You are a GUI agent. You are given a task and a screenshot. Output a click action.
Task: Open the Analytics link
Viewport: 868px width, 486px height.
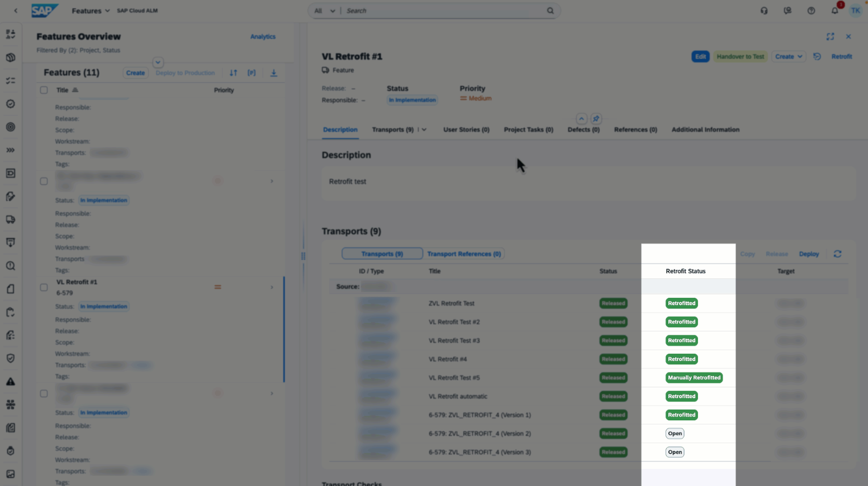(x=262, y=37)
